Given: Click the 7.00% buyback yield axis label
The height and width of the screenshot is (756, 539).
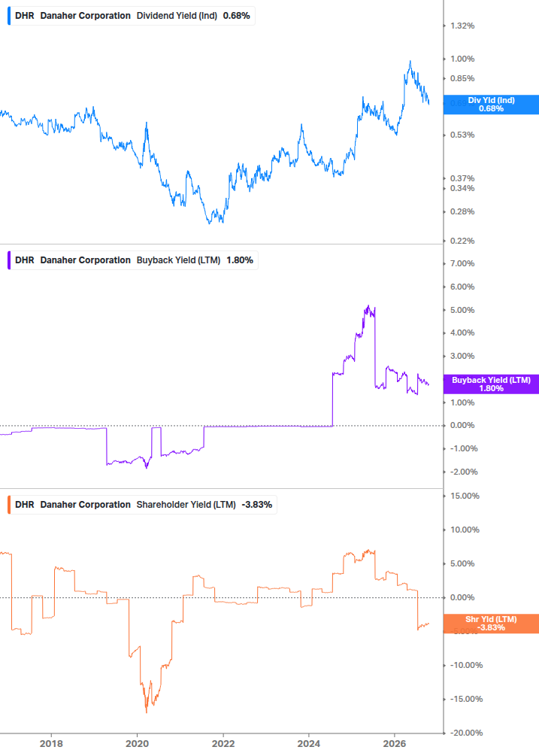Looking at the screenshot, I should coord(462,263).
